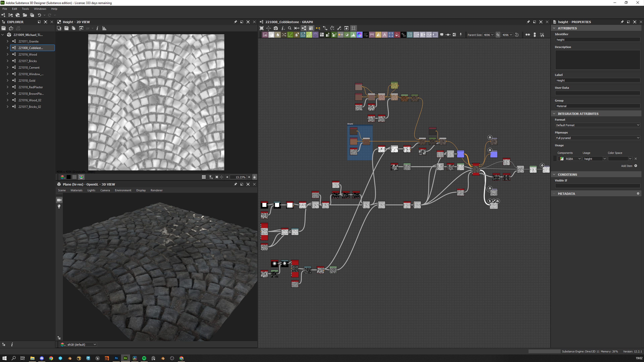644x362 pixels.
Task: Click the camera icon in the 3D view sidebar
Action: pos(59,200)
